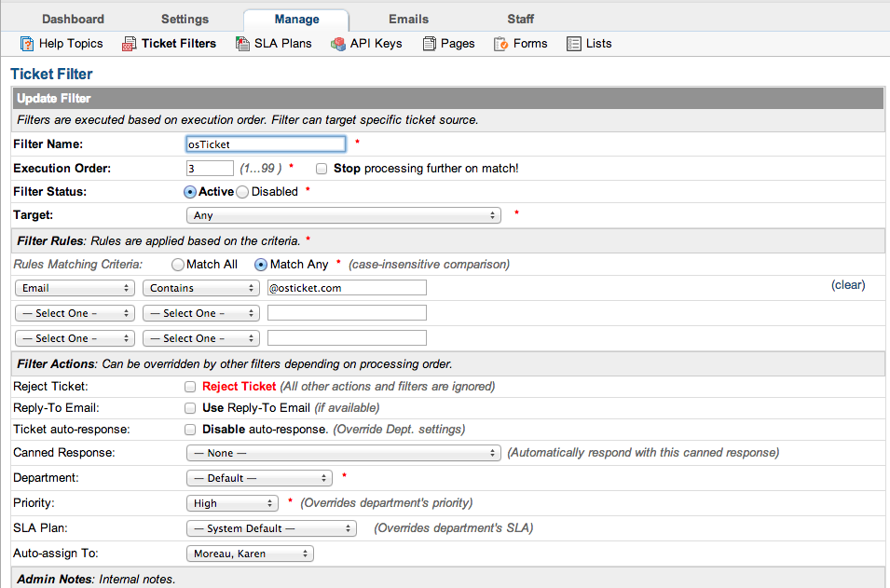Open second rule's field Select One dropdown
The image size is (890, 588).
pos(75,313)
